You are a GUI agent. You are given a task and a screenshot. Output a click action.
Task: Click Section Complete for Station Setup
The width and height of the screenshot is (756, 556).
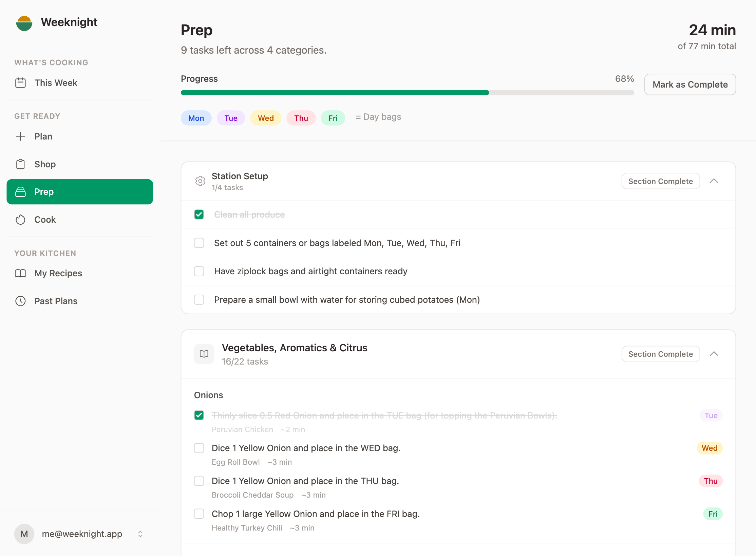tap(660, 181)
